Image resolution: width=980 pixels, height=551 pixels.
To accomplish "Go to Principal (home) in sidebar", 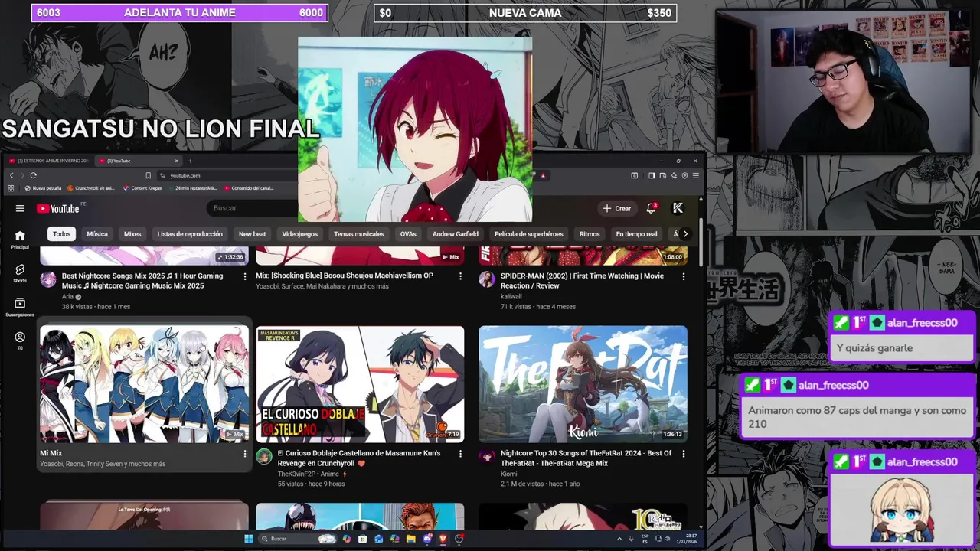I will coord(20,240).
